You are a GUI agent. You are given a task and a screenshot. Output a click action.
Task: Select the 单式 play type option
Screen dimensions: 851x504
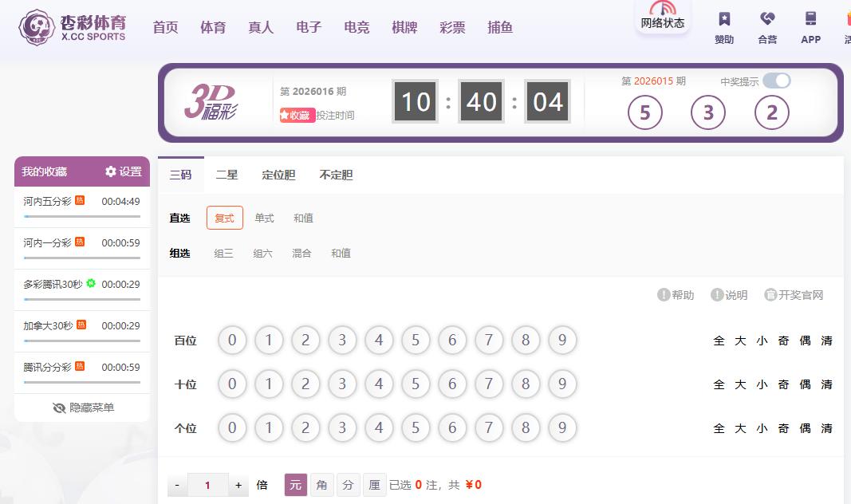tap(264, 218)
